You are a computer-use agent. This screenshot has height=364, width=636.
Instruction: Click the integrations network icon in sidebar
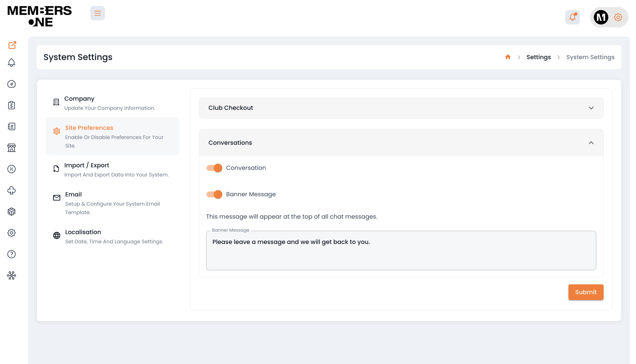[11, 275]
